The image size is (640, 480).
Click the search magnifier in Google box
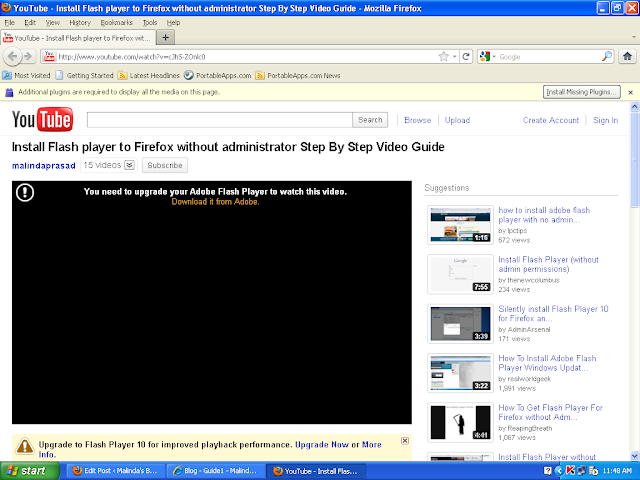coord(607,56)
